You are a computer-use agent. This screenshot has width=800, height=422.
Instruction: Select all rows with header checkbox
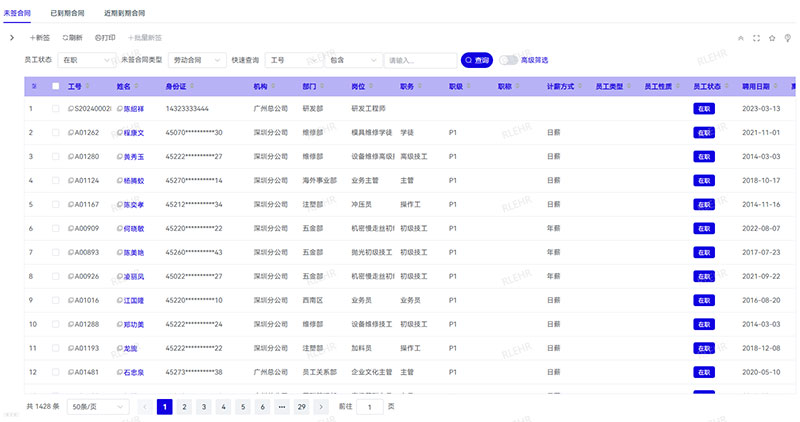click(x=56, y=86)
